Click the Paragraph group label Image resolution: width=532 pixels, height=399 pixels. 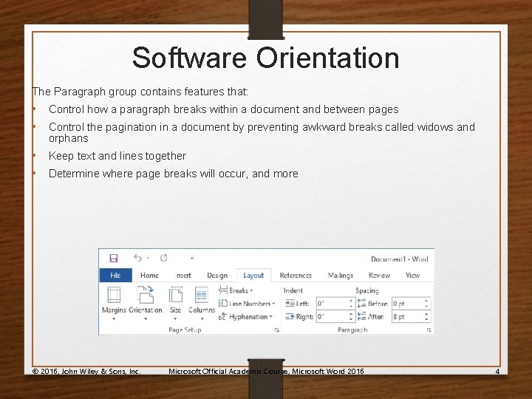click(x=352, y=330)
